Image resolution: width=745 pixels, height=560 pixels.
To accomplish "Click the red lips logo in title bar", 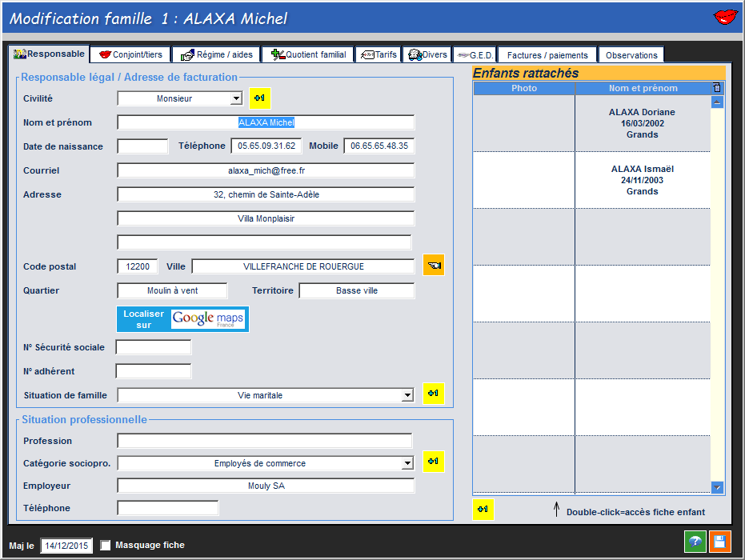I will pyautogui.click(x=725, y=17).
